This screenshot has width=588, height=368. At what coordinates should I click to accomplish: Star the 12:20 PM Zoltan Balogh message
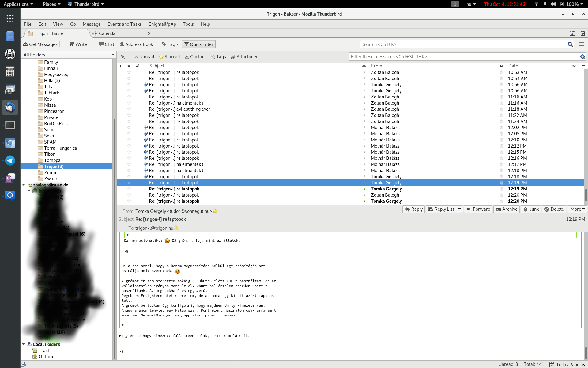point(129,195)
